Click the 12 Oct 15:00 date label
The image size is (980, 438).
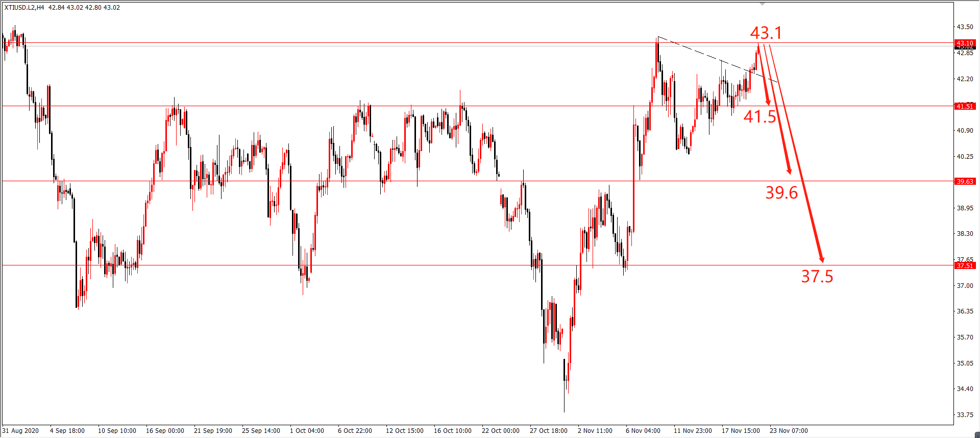pyautogui.click(x=405, y=431)
